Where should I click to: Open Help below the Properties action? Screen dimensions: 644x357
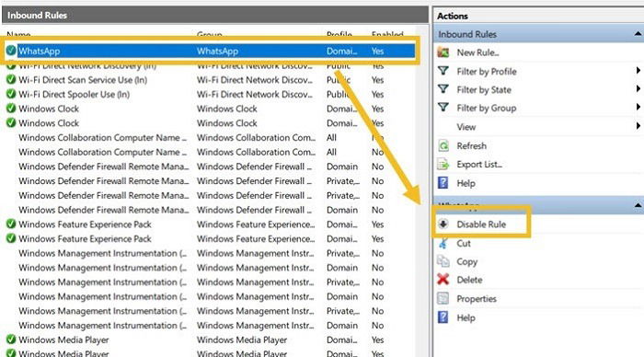(x=466, y=317)
